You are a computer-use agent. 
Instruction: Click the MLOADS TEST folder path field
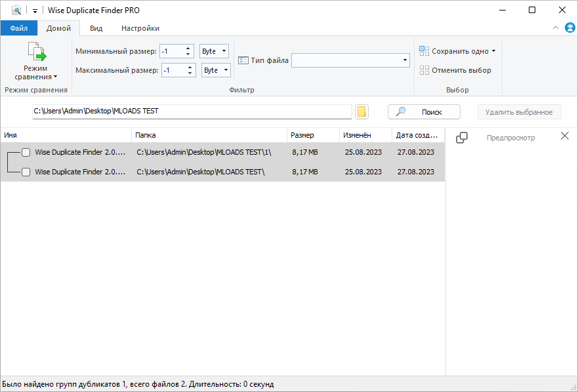coord(190,111)
